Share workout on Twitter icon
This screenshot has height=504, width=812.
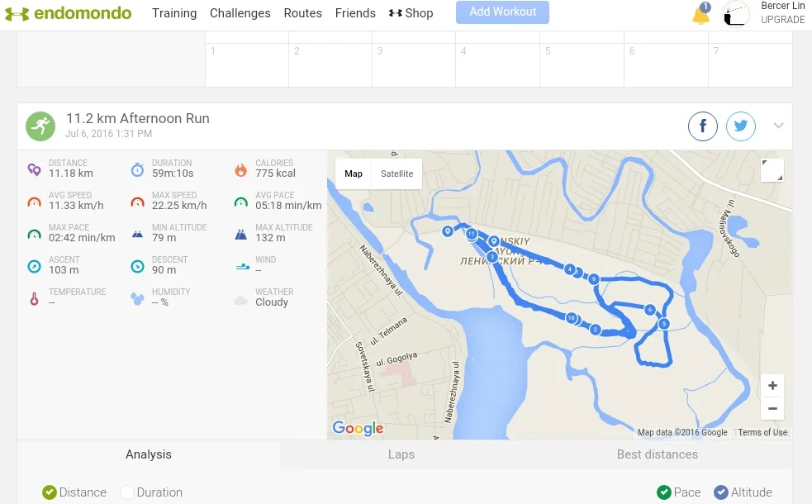(741, 126)
